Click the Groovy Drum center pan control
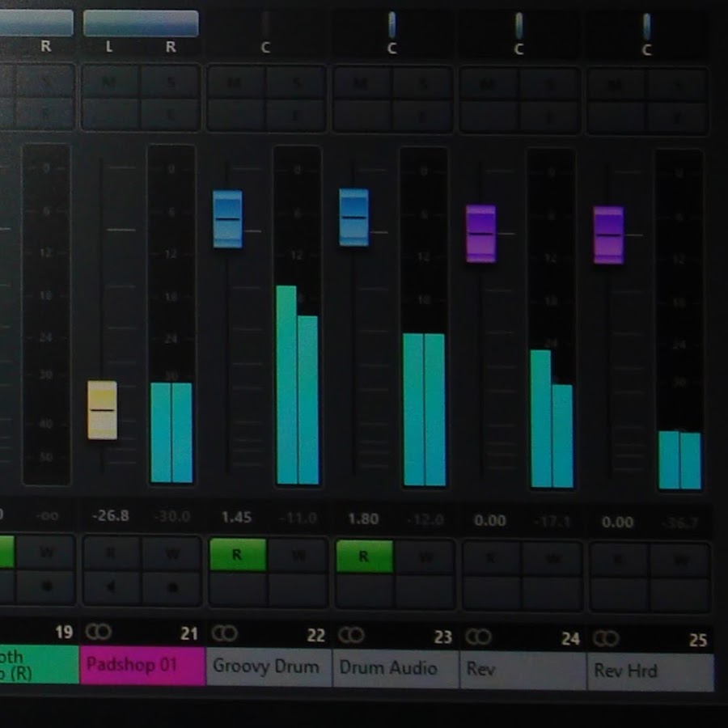Screen dimensions: 728x728 [x=265, y=24]
